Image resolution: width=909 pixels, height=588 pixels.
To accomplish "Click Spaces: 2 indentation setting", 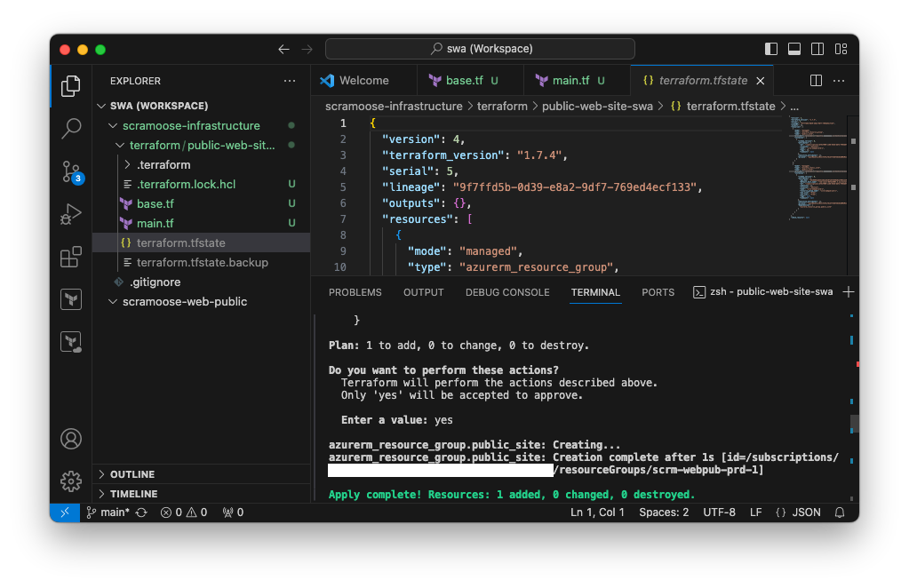I will (x=664, y=513).
